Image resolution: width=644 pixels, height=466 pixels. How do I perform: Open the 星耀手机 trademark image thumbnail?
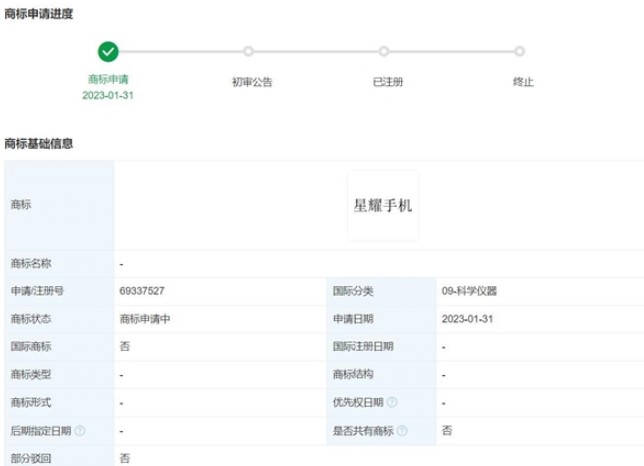click(383, 205)
